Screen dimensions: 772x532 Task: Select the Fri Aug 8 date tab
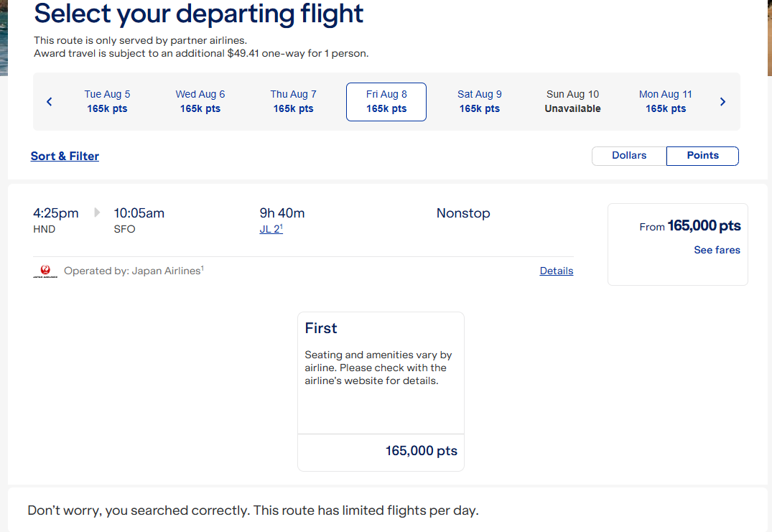(386, 102)
